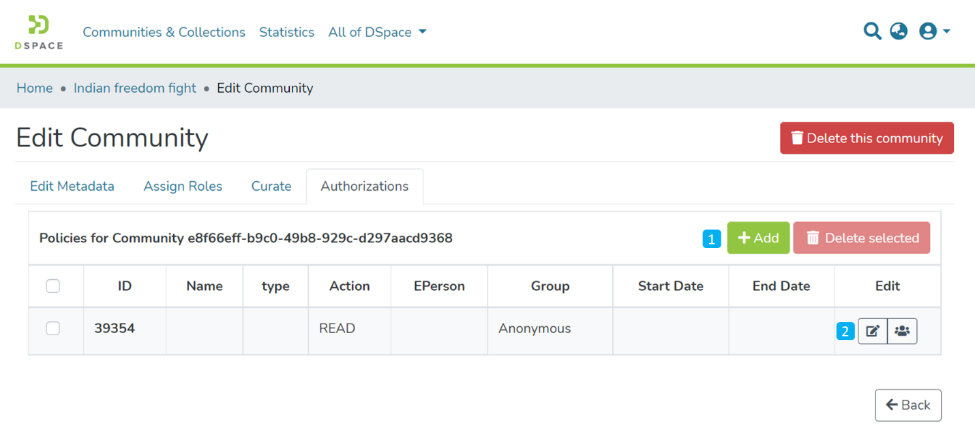Viewport: 975px width, 438px height.
Task: Click the blue badge numbered 2
Action: [x=845, y=331]
